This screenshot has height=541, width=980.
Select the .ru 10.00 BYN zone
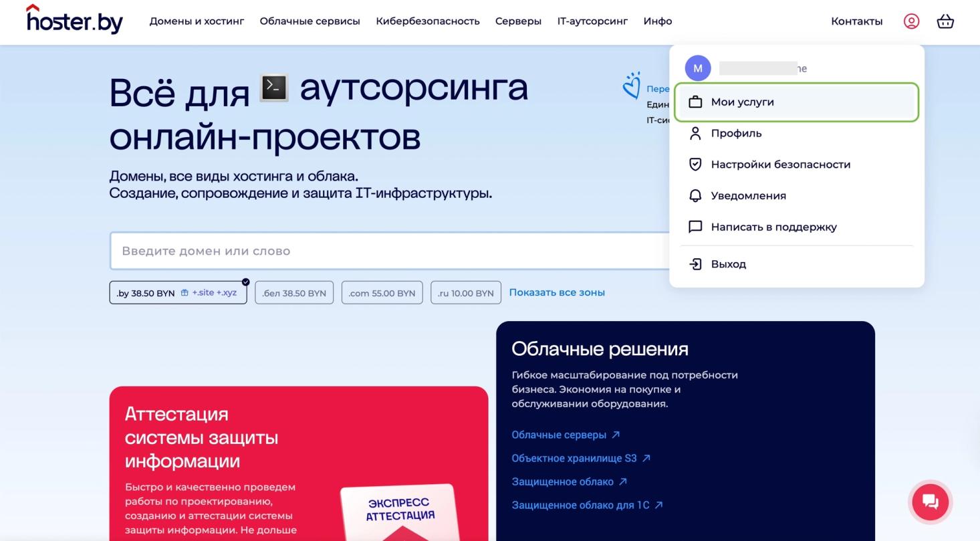[x=466, y=293]
